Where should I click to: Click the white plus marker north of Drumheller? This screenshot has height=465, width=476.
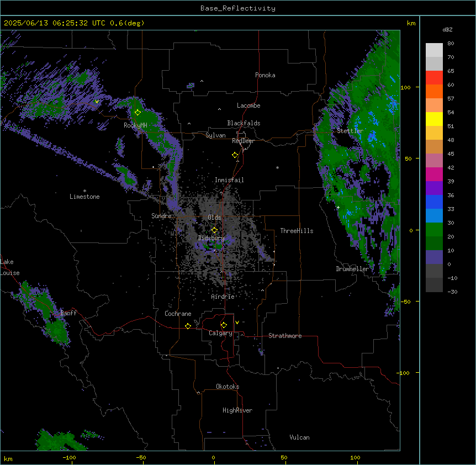tap(338, 207)
